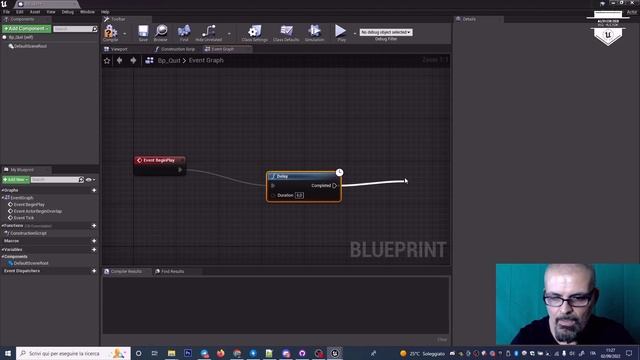The width and height of the screenshot is (640, 360).
Task: Click Browse magnifier icon in toolbar
Action: click(x=161, y=32)
